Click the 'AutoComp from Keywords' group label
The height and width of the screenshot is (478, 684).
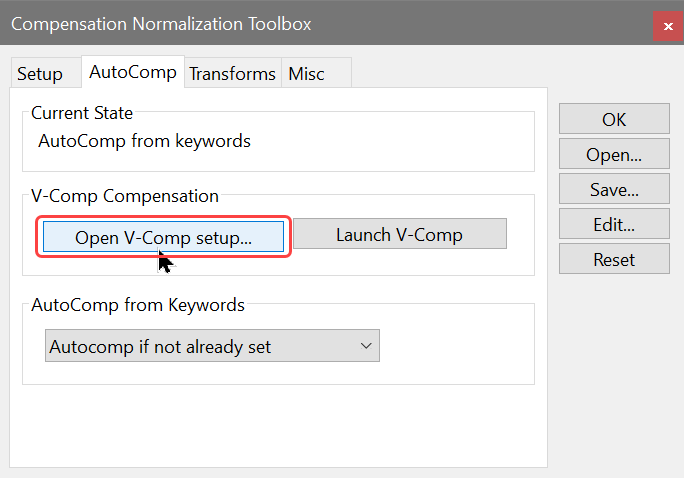[x=138, y=304]
